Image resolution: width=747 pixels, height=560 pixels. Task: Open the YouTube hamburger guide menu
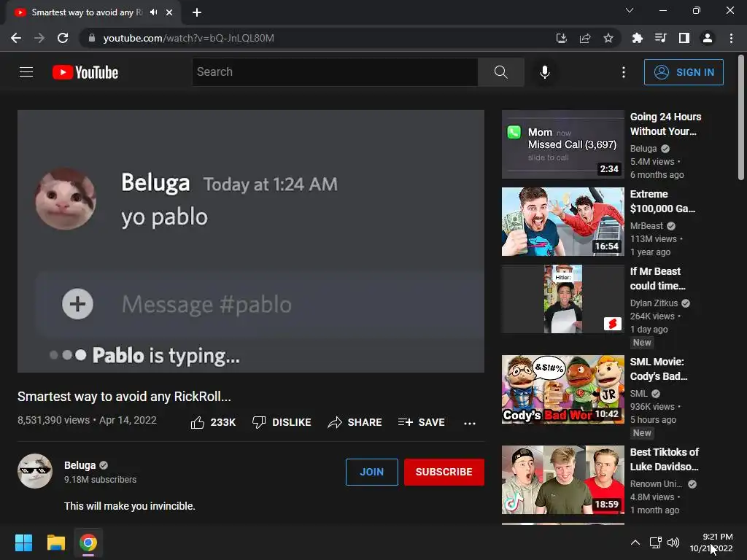click(26, 72)
